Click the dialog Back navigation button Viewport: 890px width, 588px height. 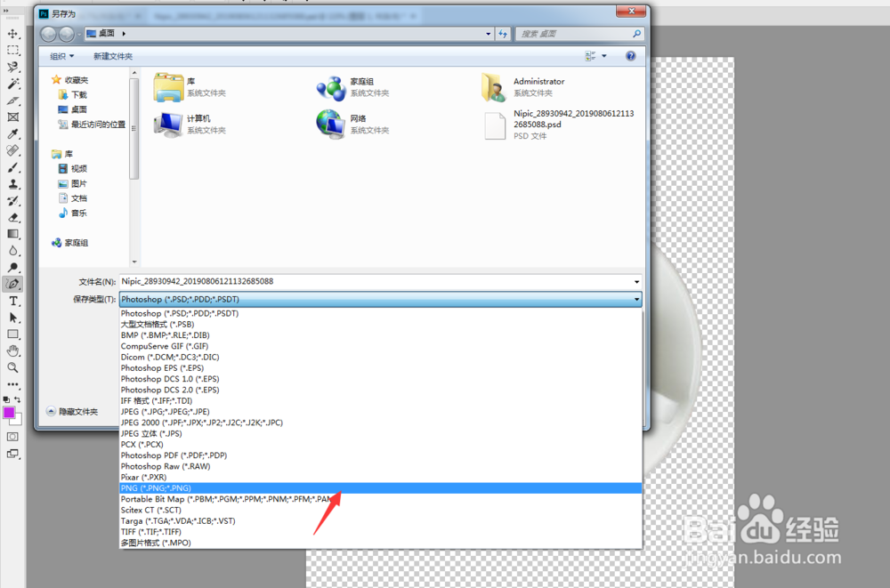click(48, 34)
